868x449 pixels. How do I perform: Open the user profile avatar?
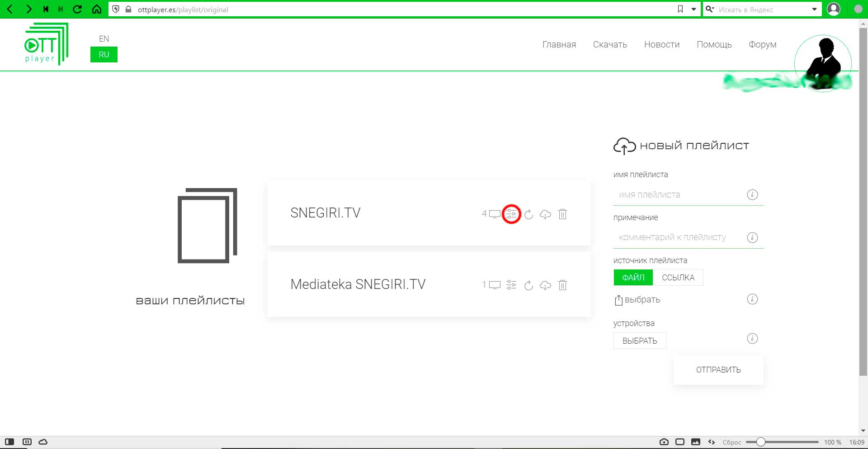click(823, 63)
